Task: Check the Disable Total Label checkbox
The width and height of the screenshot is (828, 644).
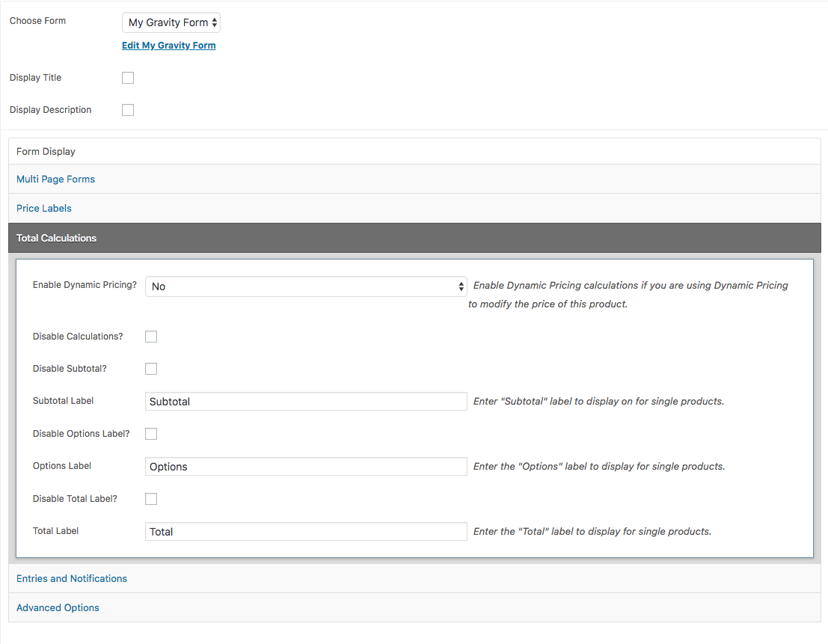Action: tap(151, 499)
